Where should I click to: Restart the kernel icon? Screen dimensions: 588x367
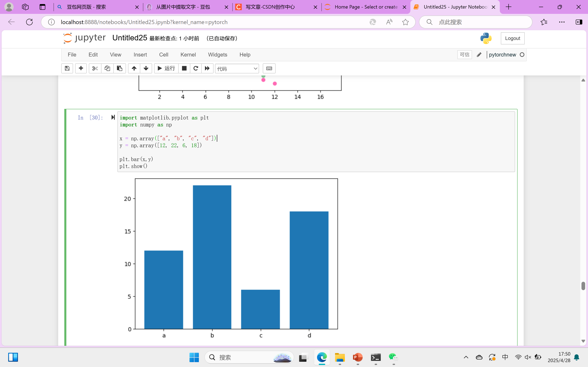pyautogui.click(x=196, y=69)
